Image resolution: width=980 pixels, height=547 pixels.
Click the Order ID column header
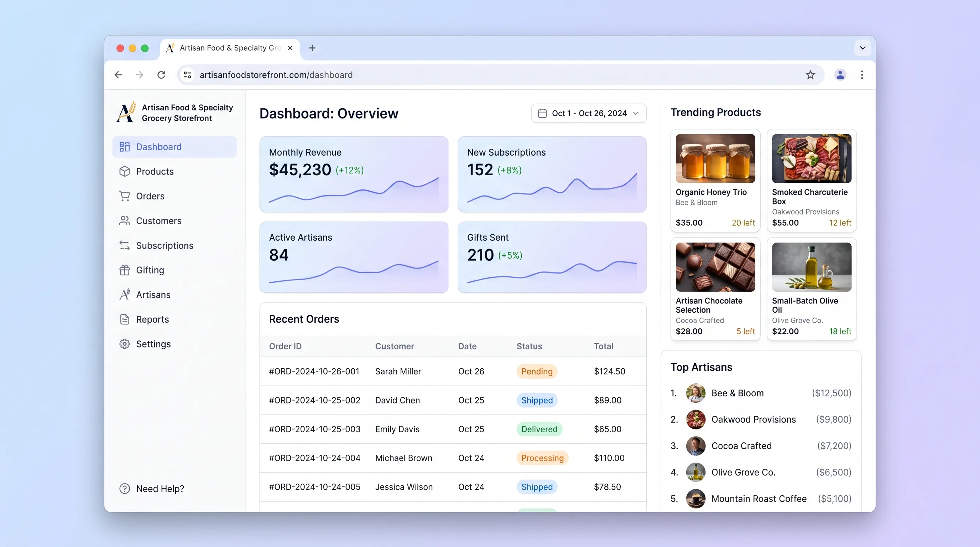point(285,346)
